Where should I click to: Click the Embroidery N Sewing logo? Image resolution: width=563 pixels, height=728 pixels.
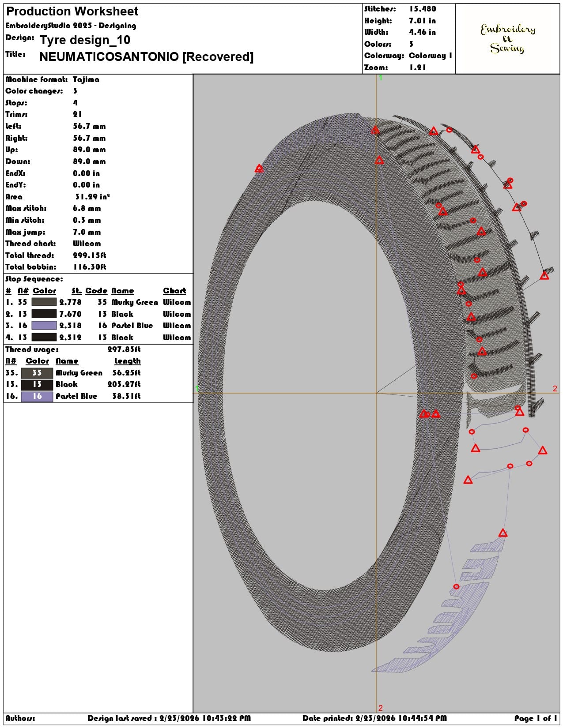click(507, 39)
